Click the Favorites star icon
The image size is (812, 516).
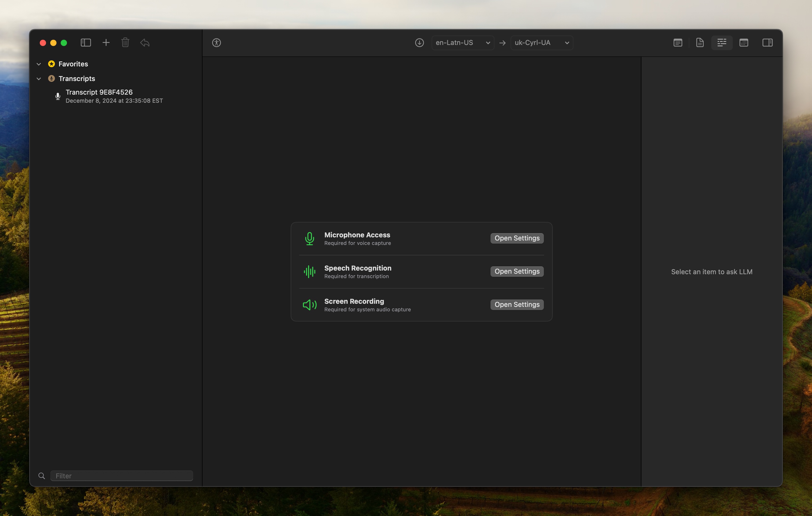click(x=51, y=64)
